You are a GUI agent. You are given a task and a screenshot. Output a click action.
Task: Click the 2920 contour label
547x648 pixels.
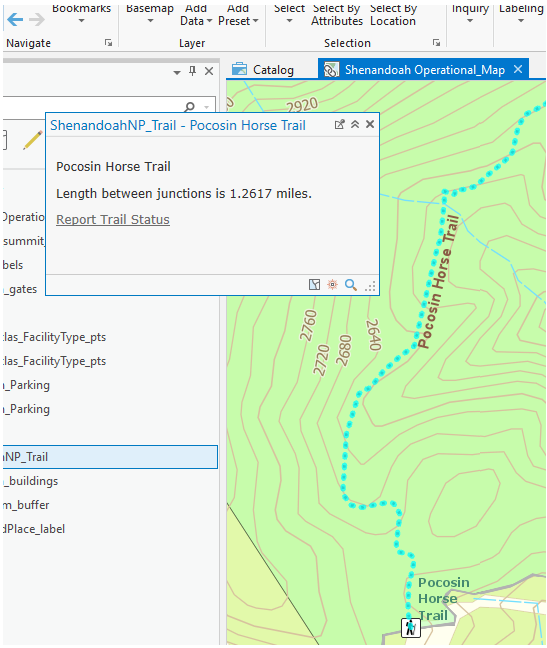302,105
